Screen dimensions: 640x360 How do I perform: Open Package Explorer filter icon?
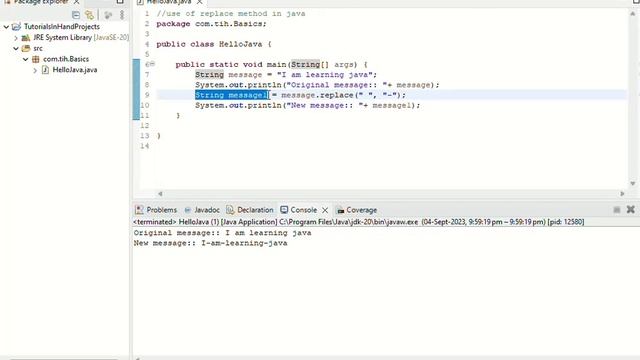click(x=108, y=15)
